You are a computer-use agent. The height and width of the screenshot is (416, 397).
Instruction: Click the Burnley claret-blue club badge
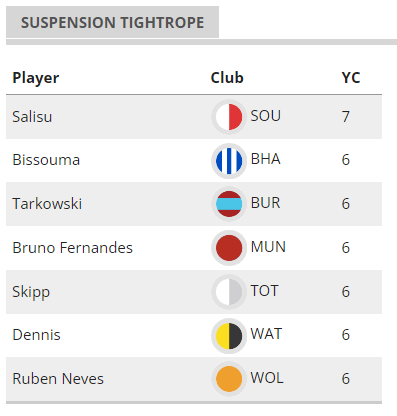point(229,204)
